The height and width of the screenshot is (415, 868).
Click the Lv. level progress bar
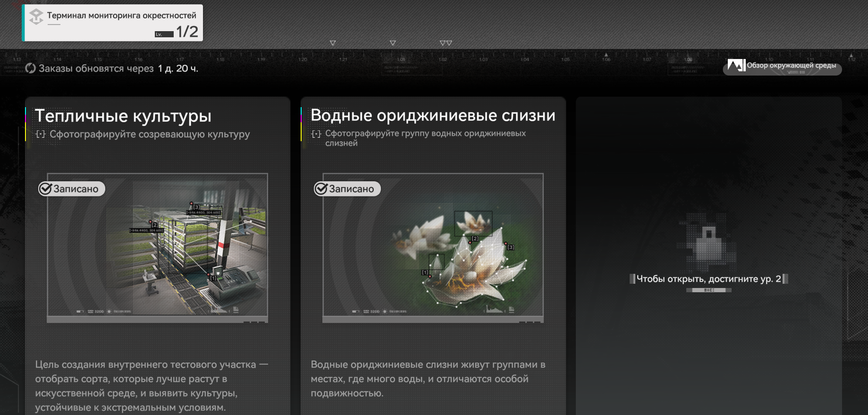164,34
